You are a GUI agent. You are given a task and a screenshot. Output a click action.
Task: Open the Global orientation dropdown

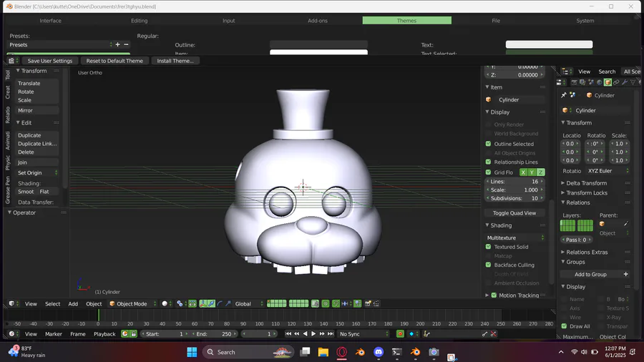click(249, 304)
